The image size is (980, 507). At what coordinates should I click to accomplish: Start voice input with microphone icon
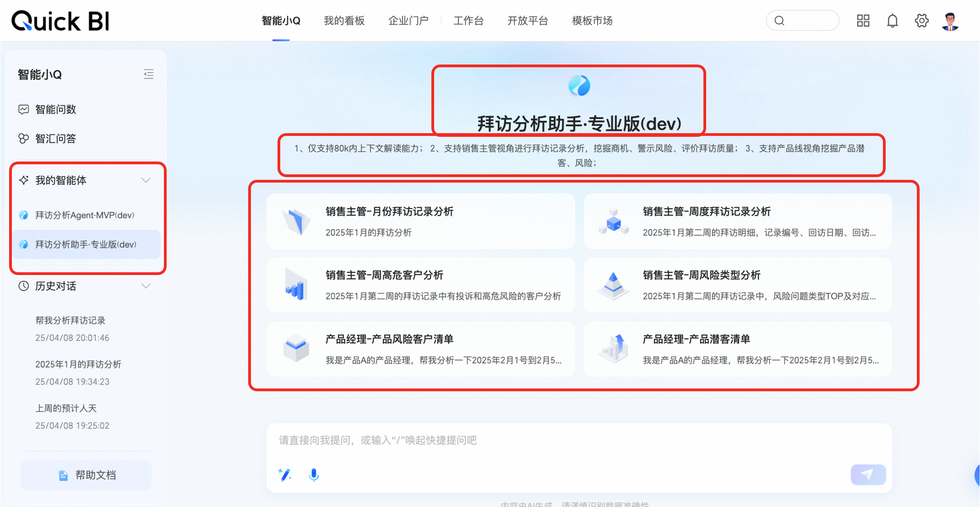pyautogui.click(x=314, y=475)
